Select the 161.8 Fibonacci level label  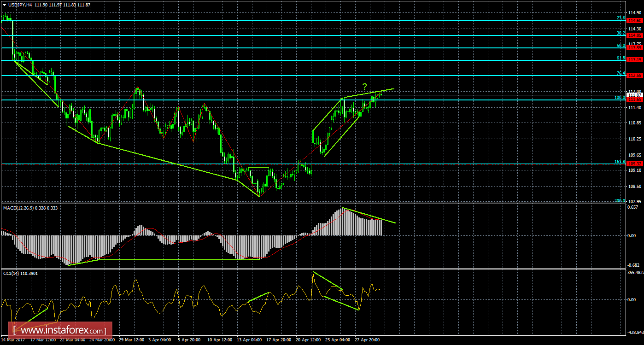(620, 162)
